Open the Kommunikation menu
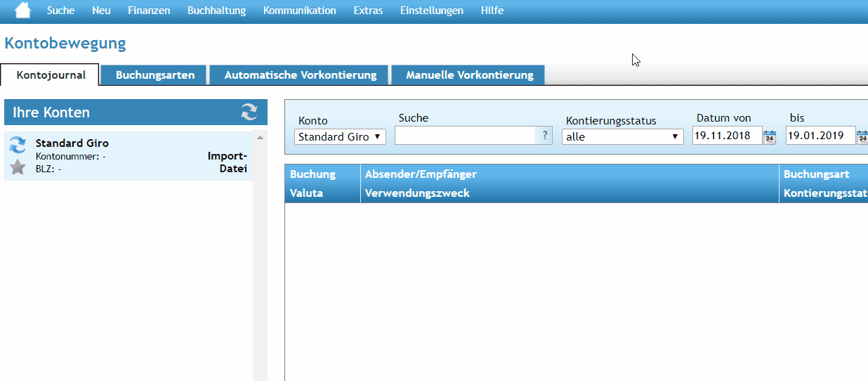868x381 pixels. pos(299,11)
